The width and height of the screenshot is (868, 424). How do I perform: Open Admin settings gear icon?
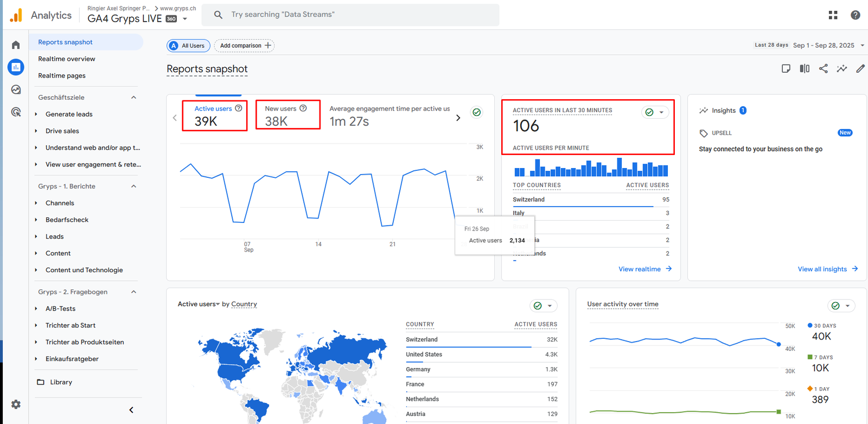(16, 404)
